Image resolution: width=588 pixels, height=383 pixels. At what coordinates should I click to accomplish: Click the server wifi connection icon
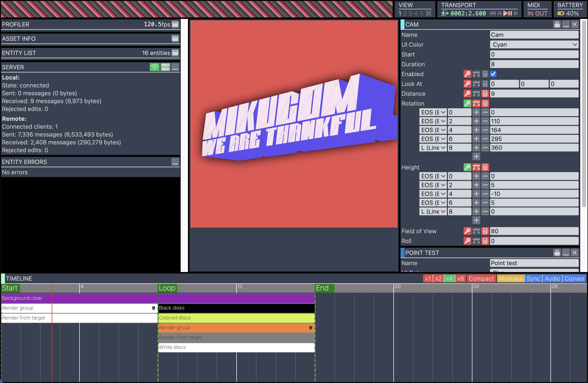tap(154, 67)
